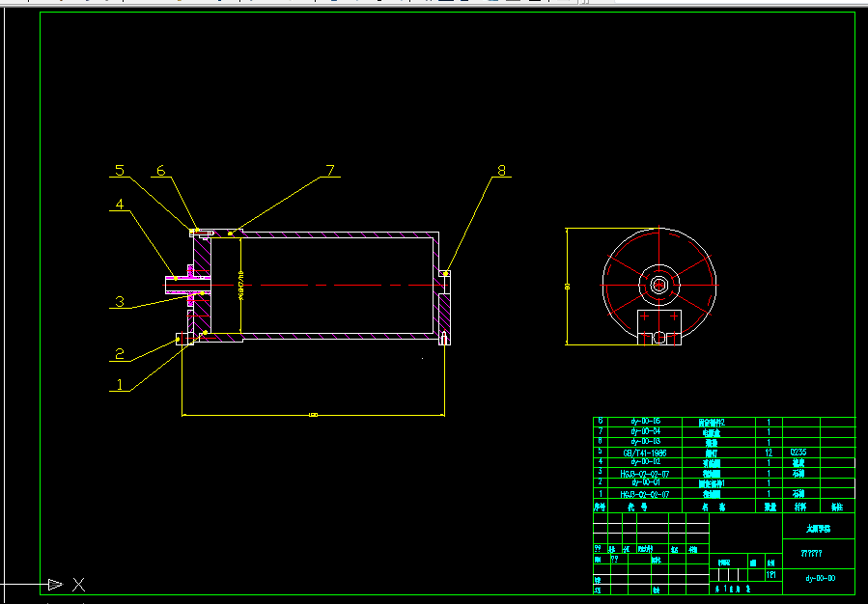Viewport: 868px width, 604px height.
Task: Select balloon number 3 label
Action: [x=120, y=301]
